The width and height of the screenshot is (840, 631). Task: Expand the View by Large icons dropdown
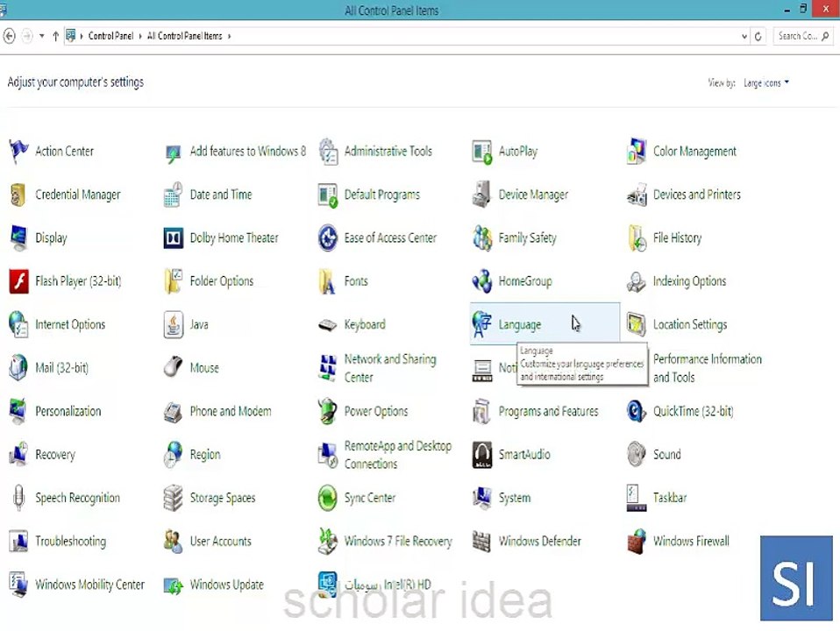[766, 83]
